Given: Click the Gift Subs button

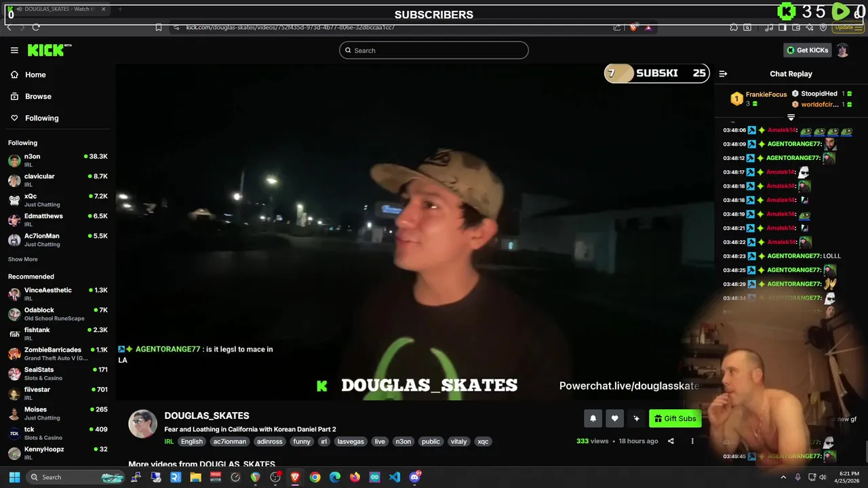Looking at the screenshot, I should pyautogui.click(x=675, y=419).
